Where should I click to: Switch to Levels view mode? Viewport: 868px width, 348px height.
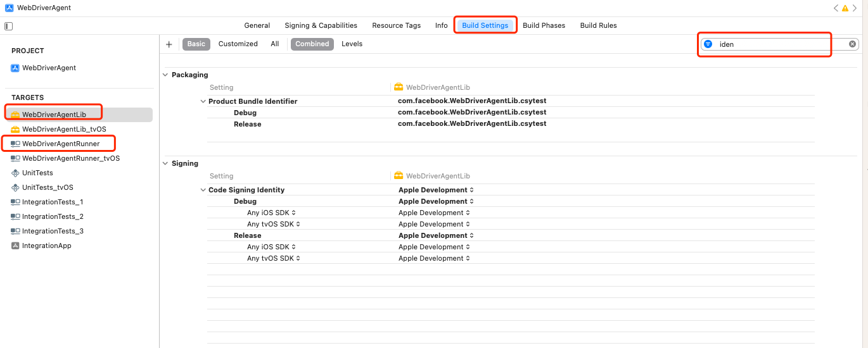point(352,44)
